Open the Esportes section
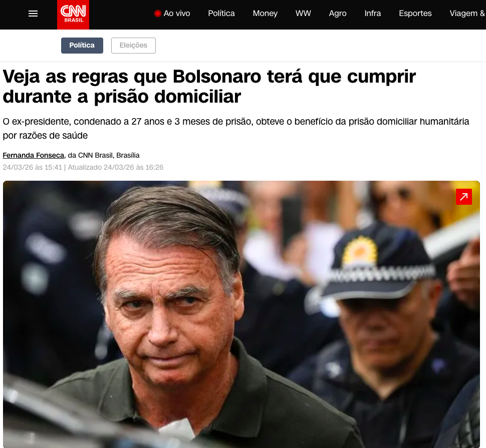486x448 pixels. 415,14
